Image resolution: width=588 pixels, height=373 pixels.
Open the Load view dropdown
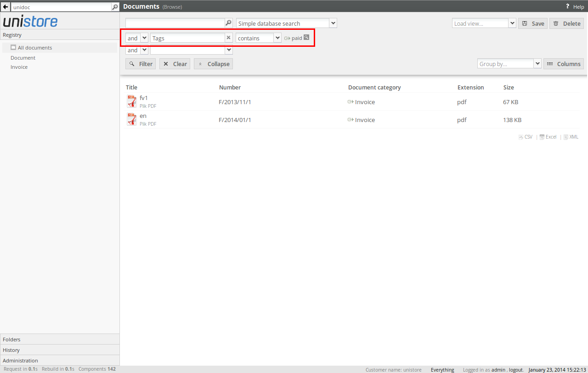(512, 23)
